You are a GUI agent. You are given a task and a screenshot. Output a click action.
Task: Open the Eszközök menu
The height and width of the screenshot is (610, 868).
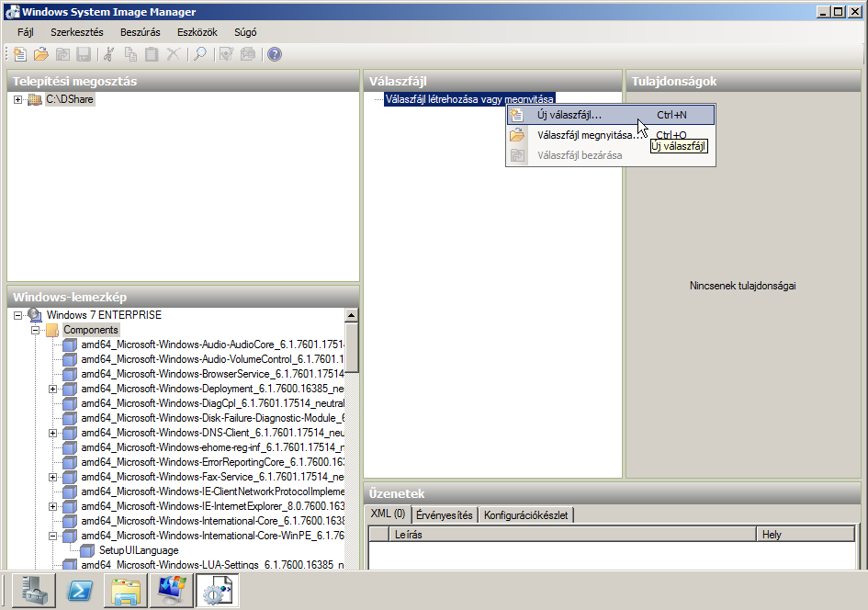click(197, 32)
